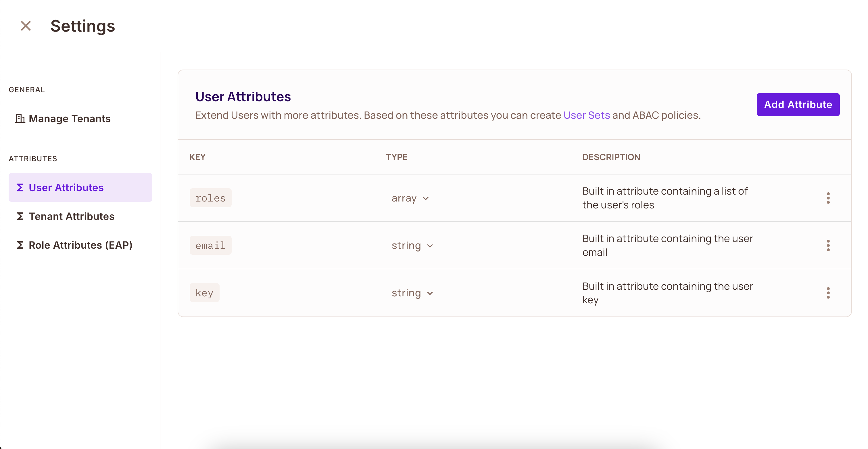Open the options menu for the key attribute

coord(829,293)
